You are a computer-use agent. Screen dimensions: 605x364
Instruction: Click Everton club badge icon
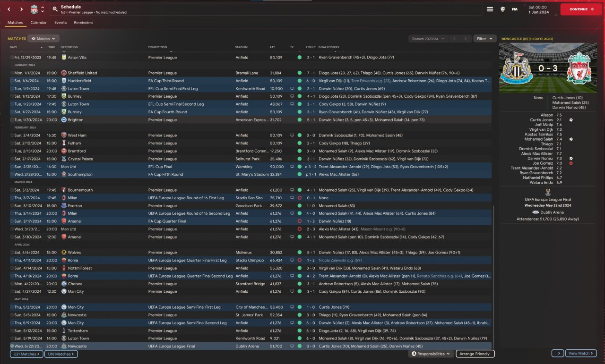(x=64, y=206)
